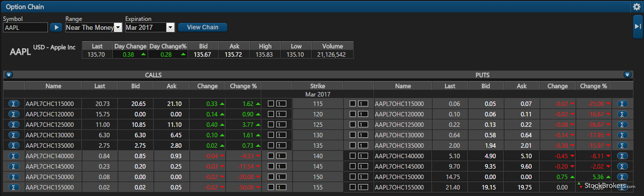Sort puts by Ask column header
This screenshot has height=196, width=644.
click(x=522, y=86)
